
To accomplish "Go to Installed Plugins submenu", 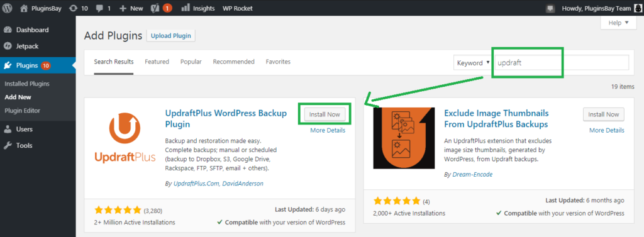I will point(27,84).
